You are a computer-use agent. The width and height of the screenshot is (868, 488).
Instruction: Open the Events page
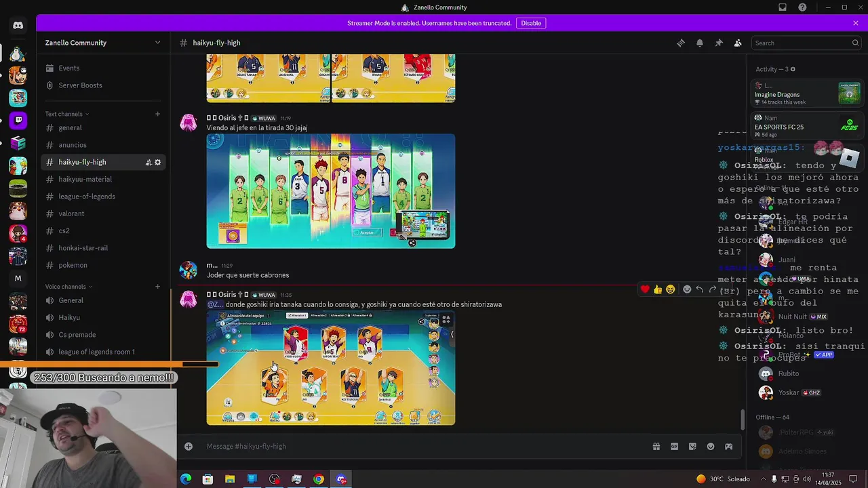[103, 68]
